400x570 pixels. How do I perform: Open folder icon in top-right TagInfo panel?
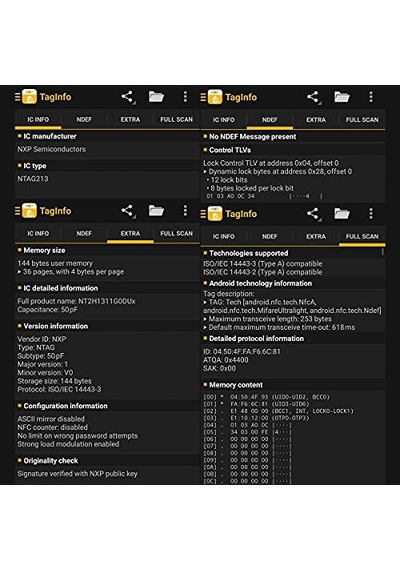coord(342,97)
